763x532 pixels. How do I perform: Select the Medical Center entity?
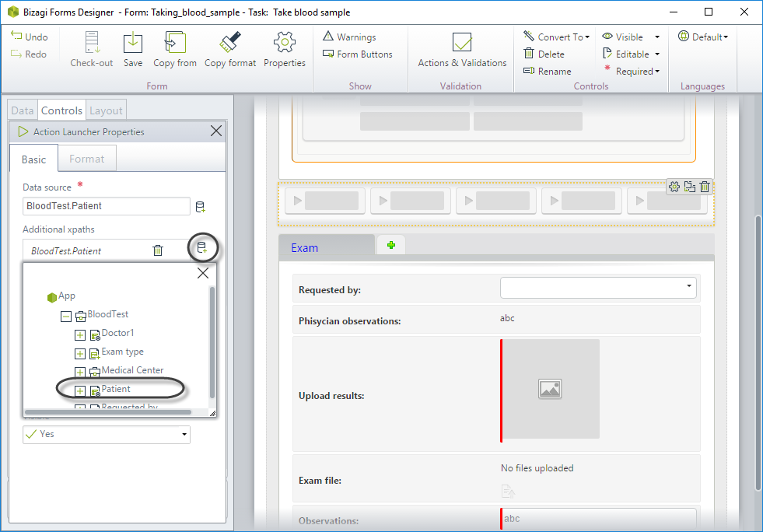[x=132, y=370]
